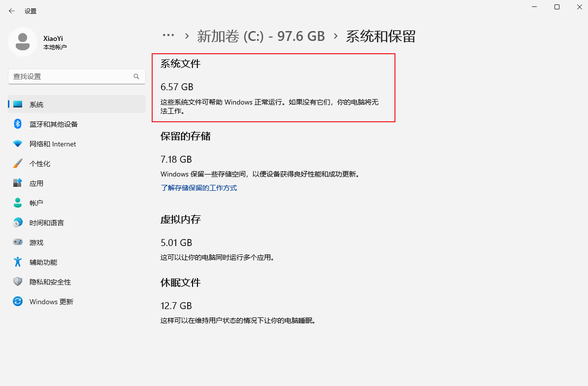Select the highlighted 系统文件 section
Image resolution: width=588 pixels, height=386 pixels.
pyautogui.click(x=273, y=87)
